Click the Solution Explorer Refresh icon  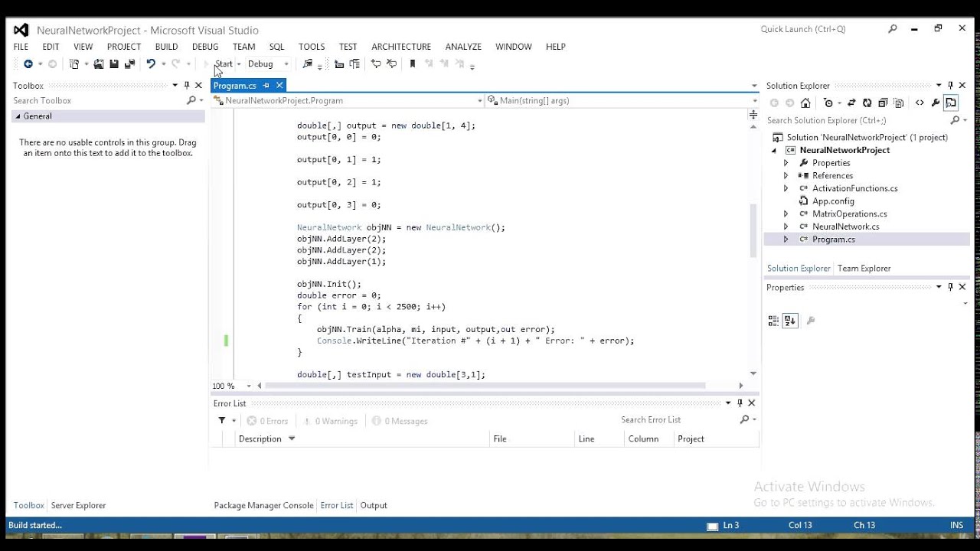(867, 103)
